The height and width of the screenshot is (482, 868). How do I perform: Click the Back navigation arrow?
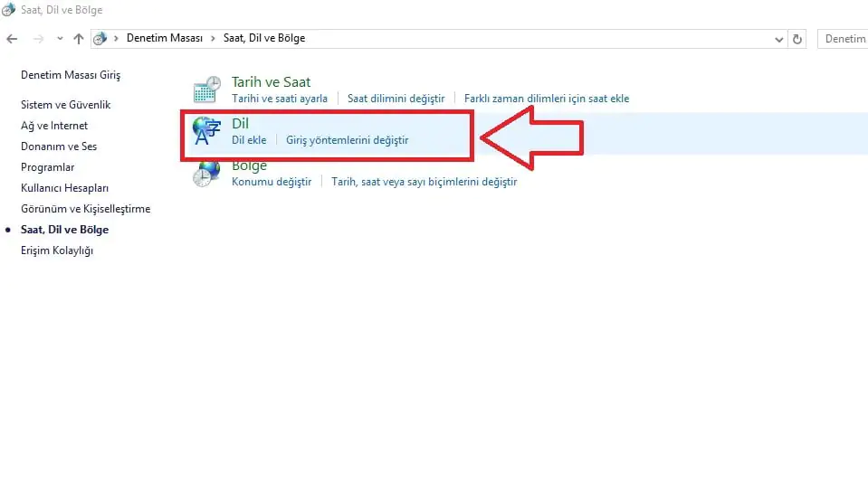tap(12, 39)
